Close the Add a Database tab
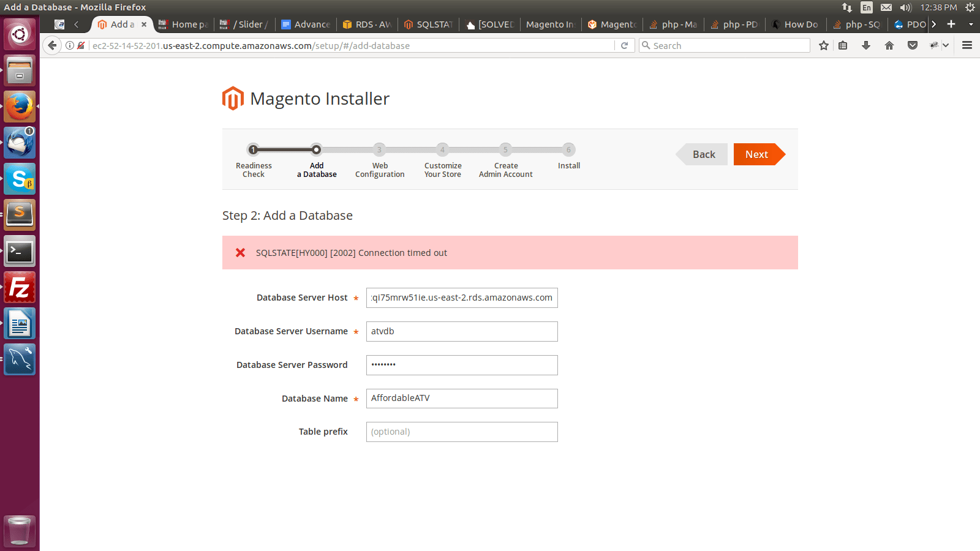 [144, 24]
